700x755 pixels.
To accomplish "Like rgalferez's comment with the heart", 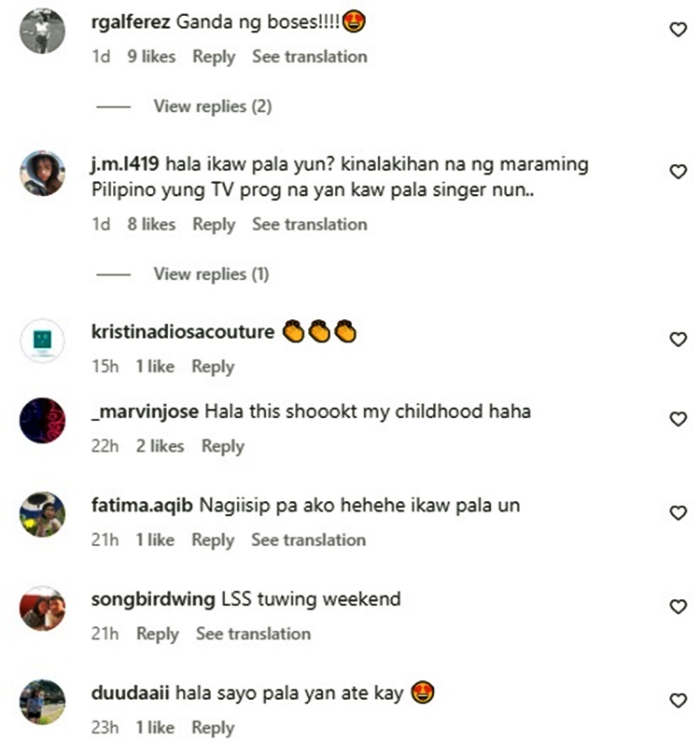I will click(x=678, y=30).
